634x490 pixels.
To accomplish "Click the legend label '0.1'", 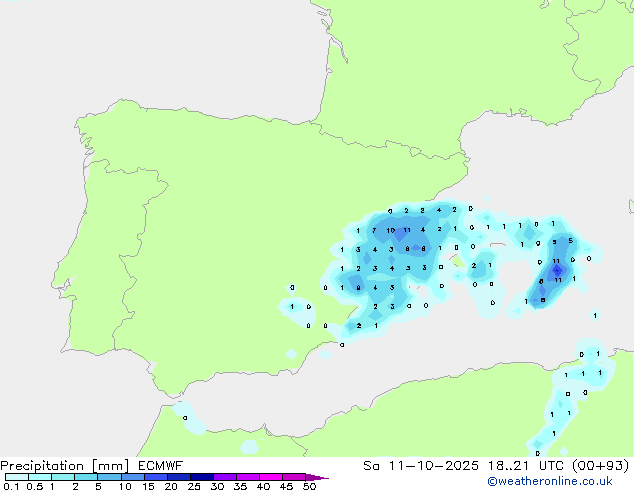I will [x=11, y=486].
